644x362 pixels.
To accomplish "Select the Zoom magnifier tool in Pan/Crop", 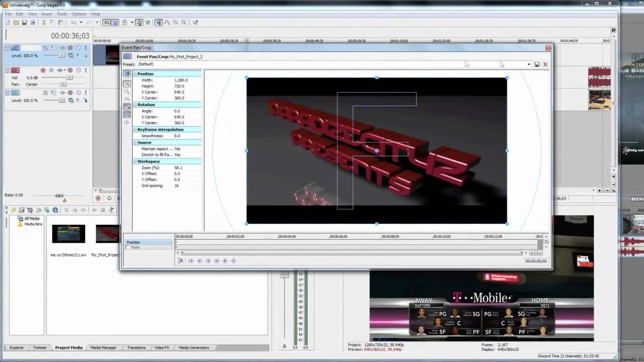I will 127,91.
